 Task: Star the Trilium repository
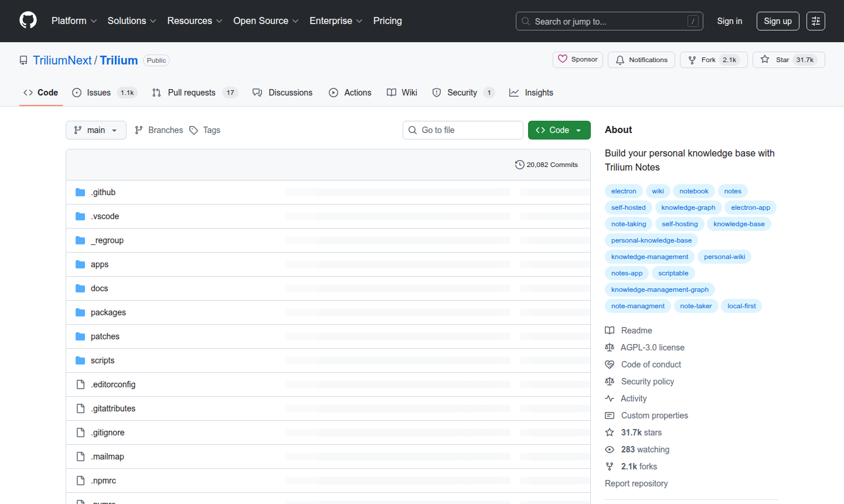tap(788, 60)
